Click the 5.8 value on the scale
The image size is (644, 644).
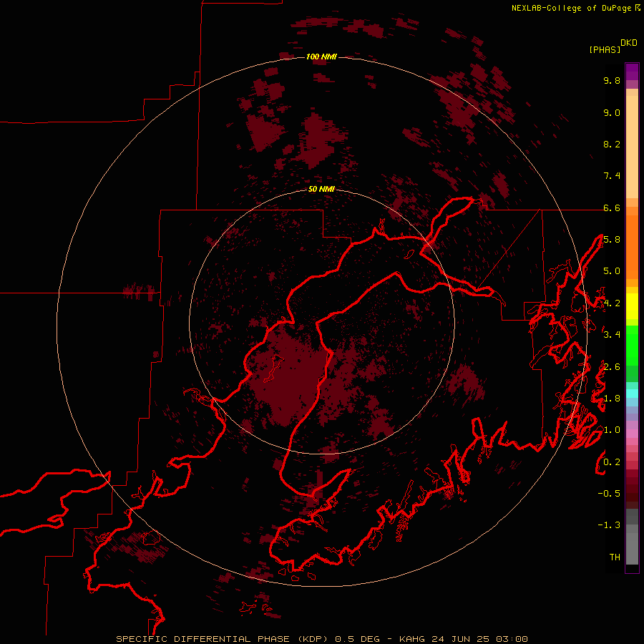click(x=612, y=240)
